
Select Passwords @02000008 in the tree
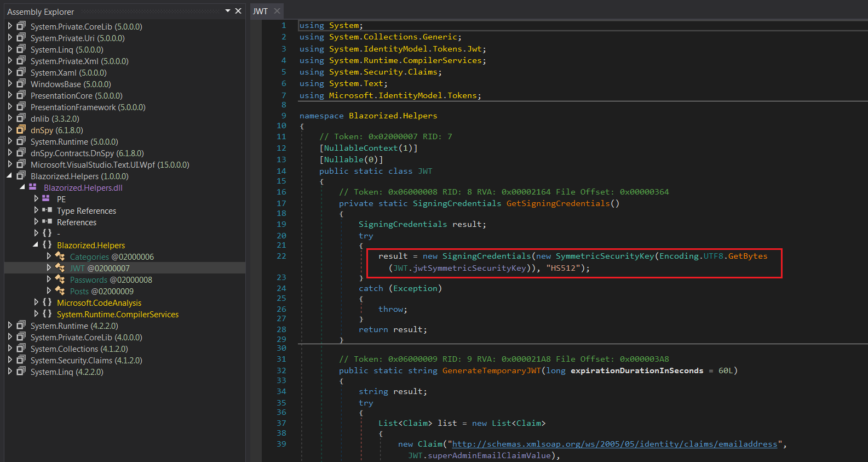[x=111, y=280]
